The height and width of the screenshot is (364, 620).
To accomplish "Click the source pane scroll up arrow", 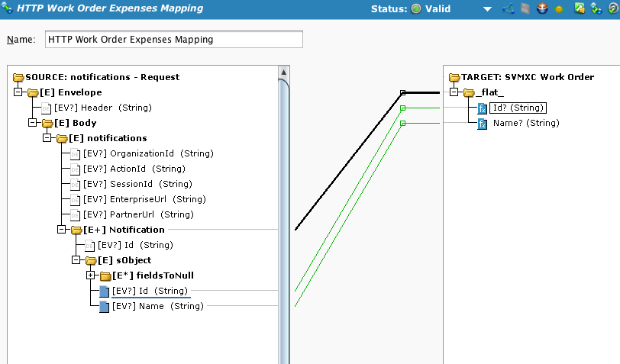I will click(x=284, y=72).
